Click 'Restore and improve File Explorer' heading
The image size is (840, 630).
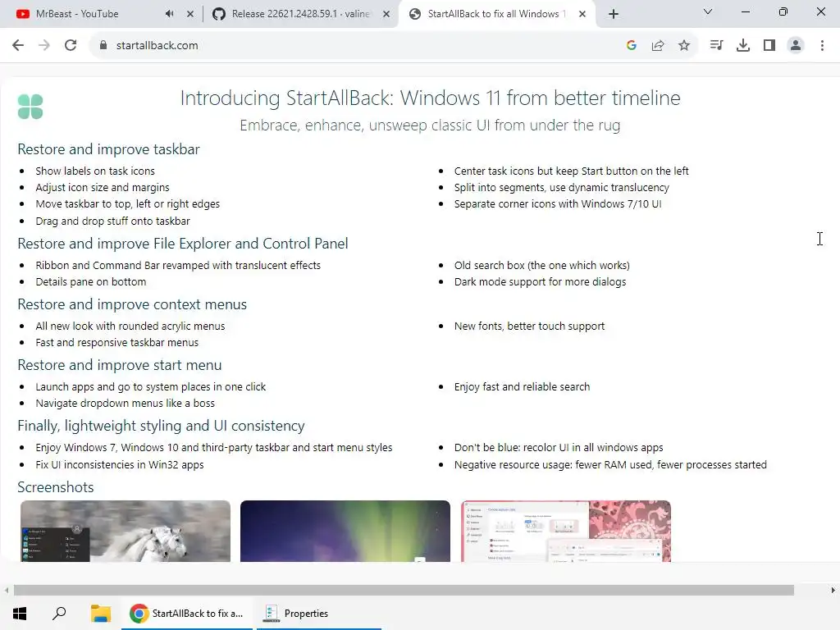tap(183, 243)
